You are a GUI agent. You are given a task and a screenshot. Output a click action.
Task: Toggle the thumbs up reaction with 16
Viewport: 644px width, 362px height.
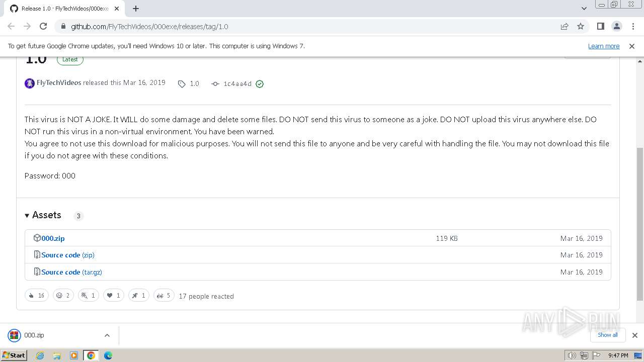pyautogui.click(x=37, y=296)
